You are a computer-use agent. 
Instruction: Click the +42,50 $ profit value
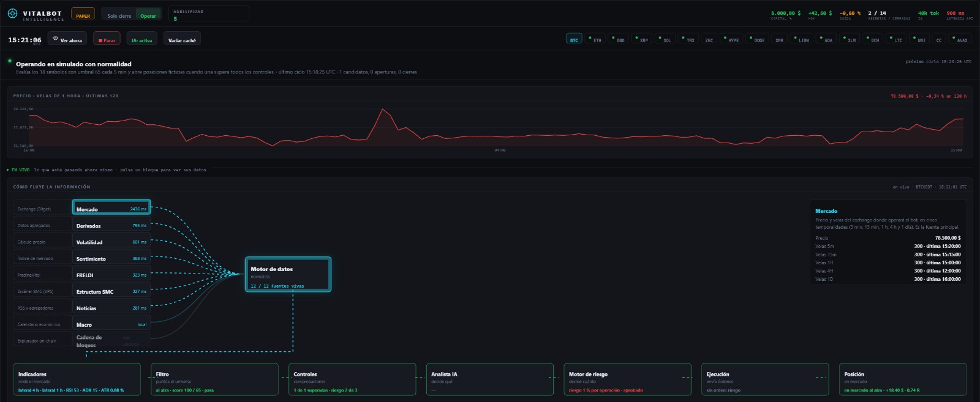tap(820, 13)
